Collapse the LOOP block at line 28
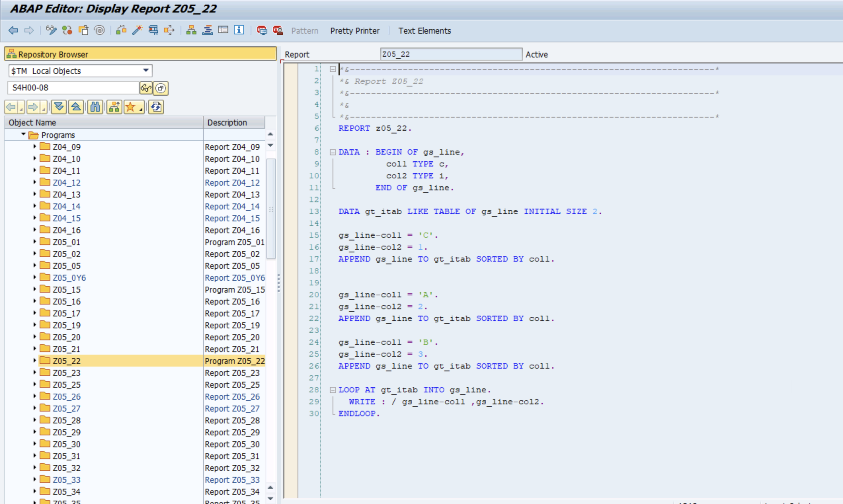Image resolution: width=843 pixels, height=504 pixels. click(333, 390)
